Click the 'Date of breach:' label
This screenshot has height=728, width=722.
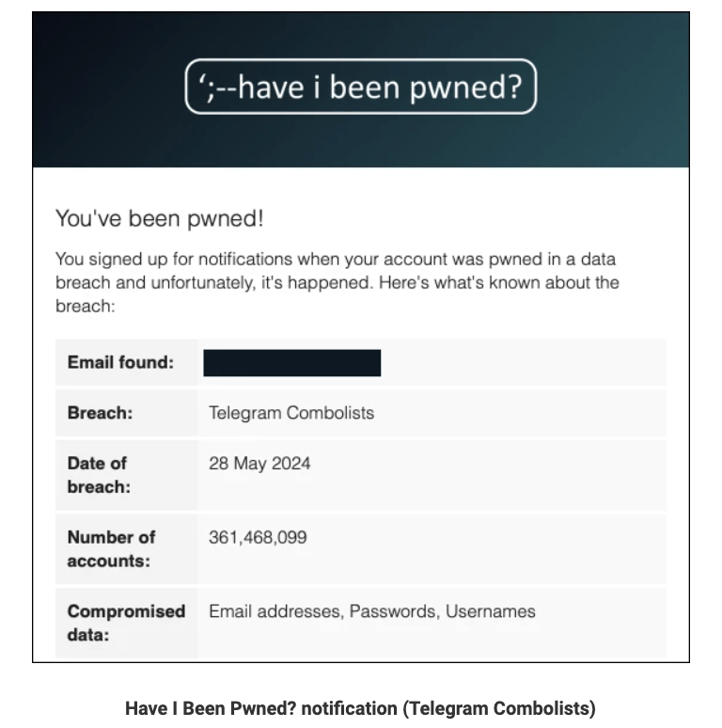tap(99, 475)
